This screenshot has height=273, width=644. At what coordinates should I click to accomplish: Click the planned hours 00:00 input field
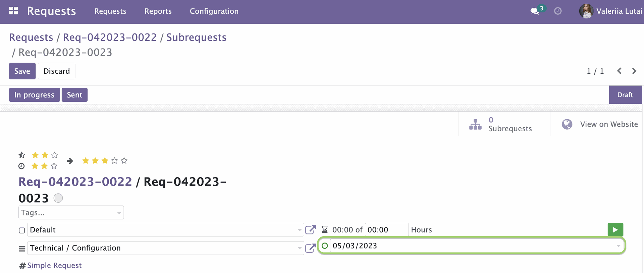386,230
